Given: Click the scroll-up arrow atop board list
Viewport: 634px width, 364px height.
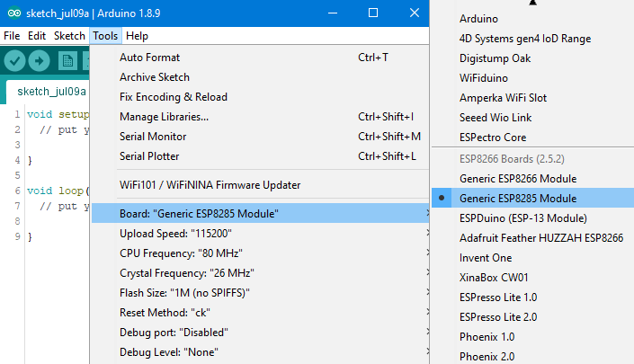Looking at the screenshot, I should pyautogui.click(x=532, y=3).
